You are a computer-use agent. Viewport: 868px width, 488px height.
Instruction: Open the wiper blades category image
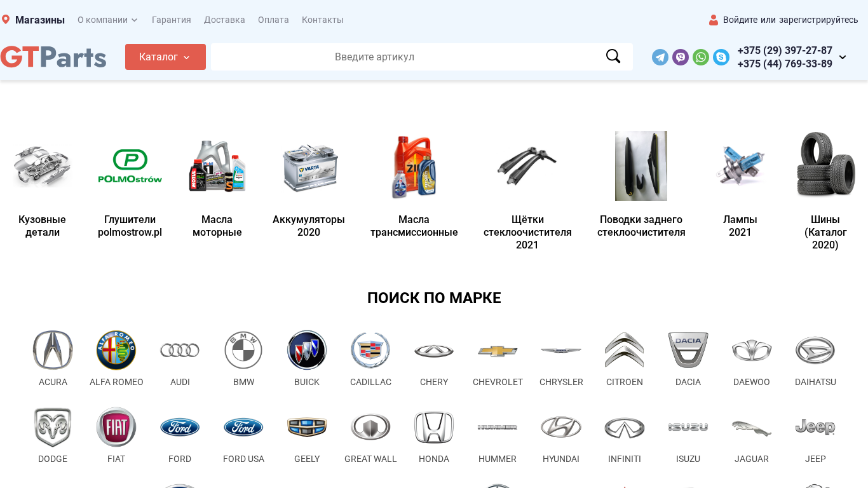(527, 166)
